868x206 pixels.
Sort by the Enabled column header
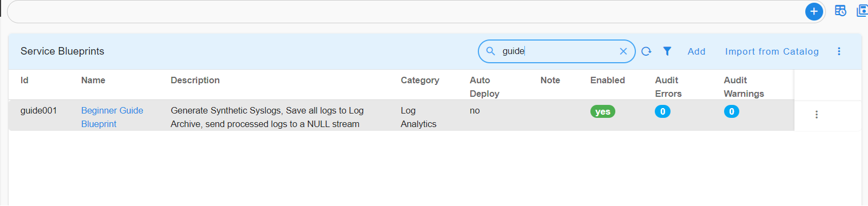(x=608, y=80)
